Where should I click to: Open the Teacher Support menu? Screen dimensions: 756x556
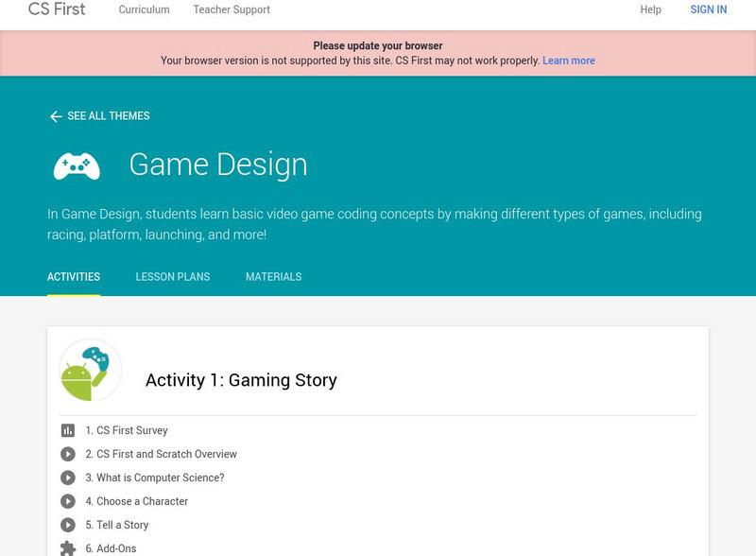point(232,9)
